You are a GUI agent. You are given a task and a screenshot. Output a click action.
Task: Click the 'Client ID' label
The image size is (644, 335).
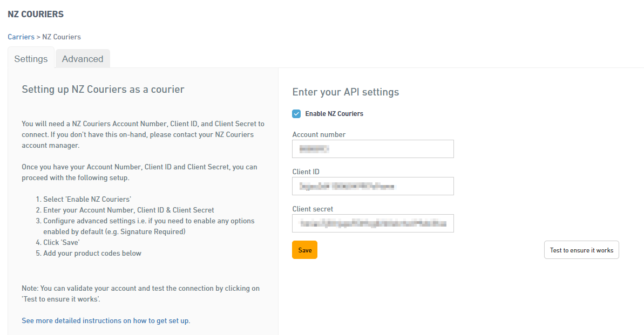pos(306,172)
